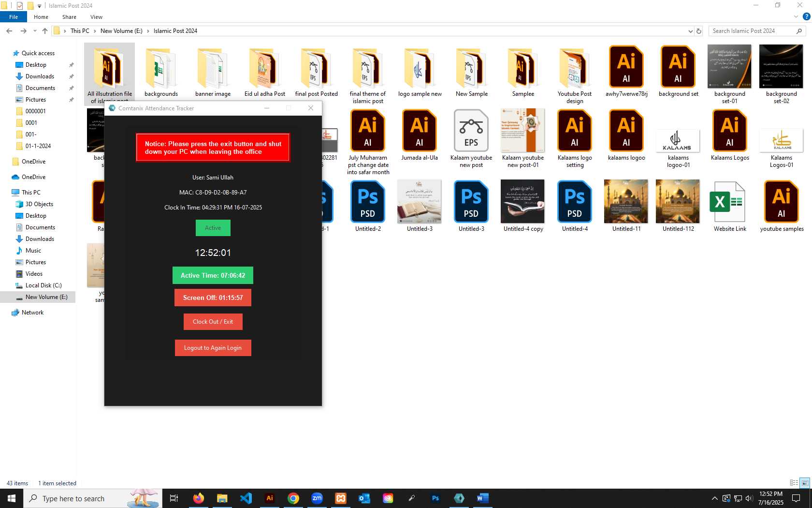
Task: Show hidden system tray icons
Action: [714, 498]
